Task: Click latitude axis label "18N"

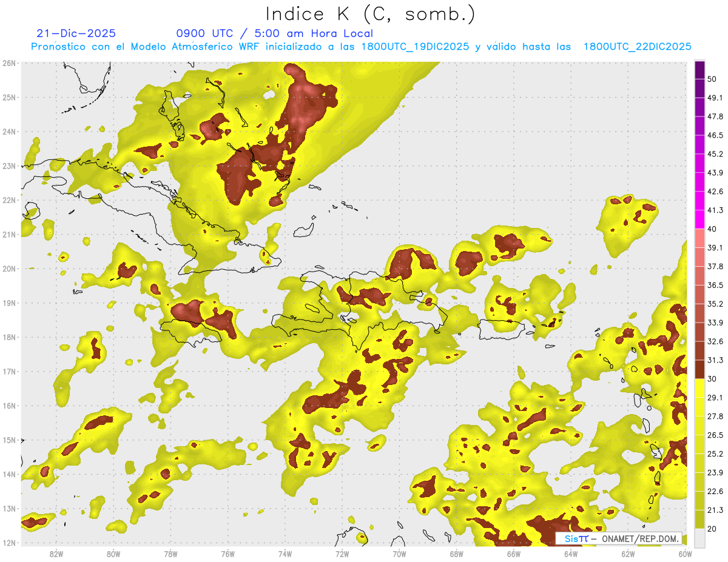Action: 8,337
